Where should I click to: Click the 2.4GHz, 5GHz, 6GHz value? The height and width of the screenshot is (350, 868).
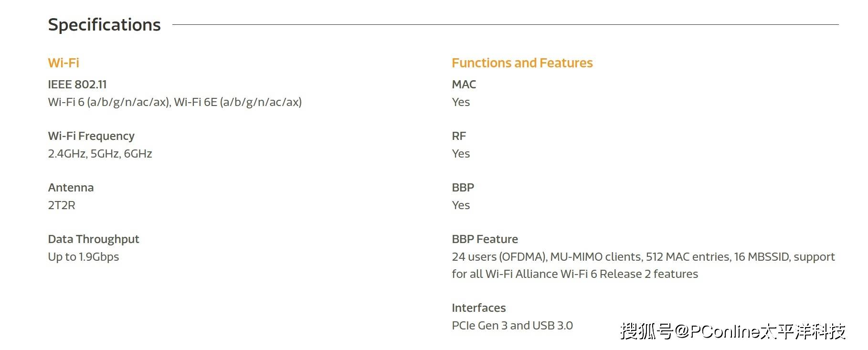point(100,154)
